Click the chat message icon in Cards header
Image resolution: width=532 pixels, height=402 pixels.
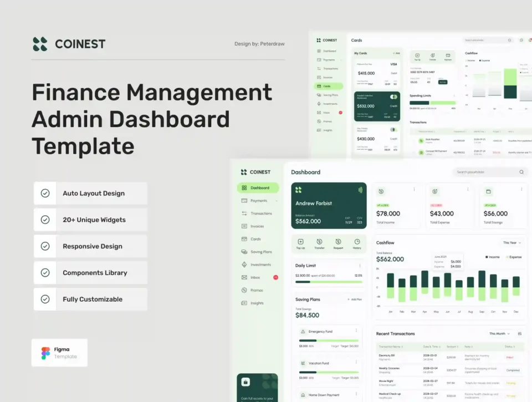pos(521,40)
